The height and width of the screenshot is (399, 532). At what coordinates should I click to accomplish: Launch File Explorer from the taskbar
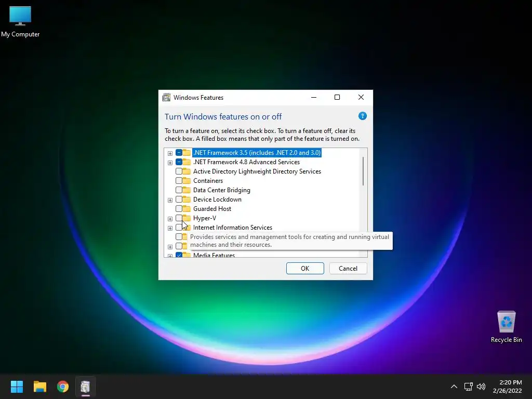tap(39, 387)
